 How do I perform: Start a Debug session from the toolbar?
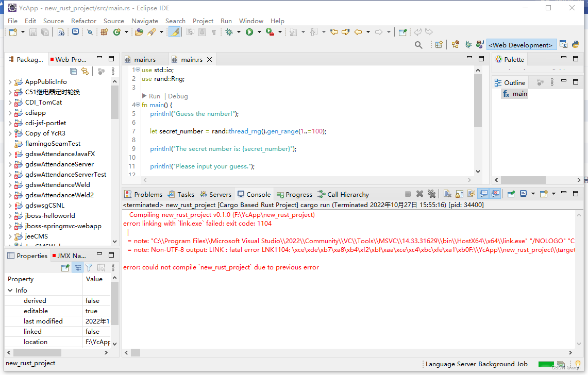tap(229, 31)
